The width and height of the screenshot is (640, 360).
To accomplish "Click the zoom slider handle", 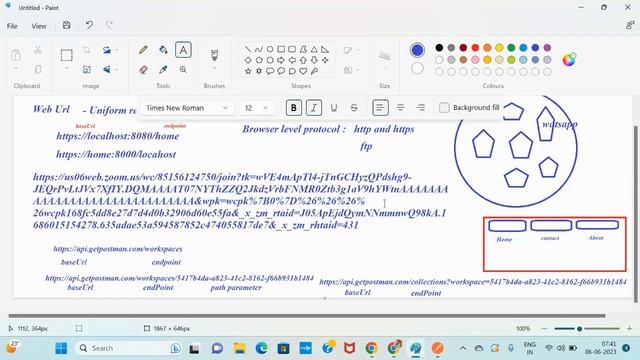I will coord(579,329).
